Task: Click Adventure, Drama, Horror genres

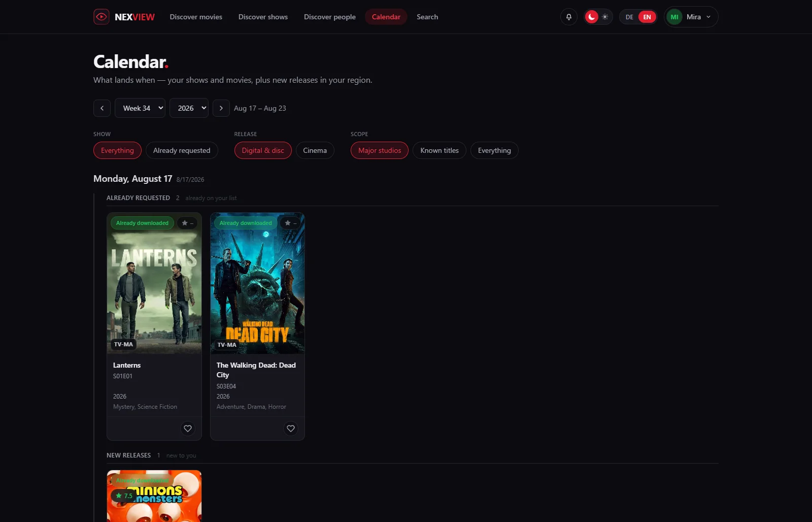Action: coord(251,407)
